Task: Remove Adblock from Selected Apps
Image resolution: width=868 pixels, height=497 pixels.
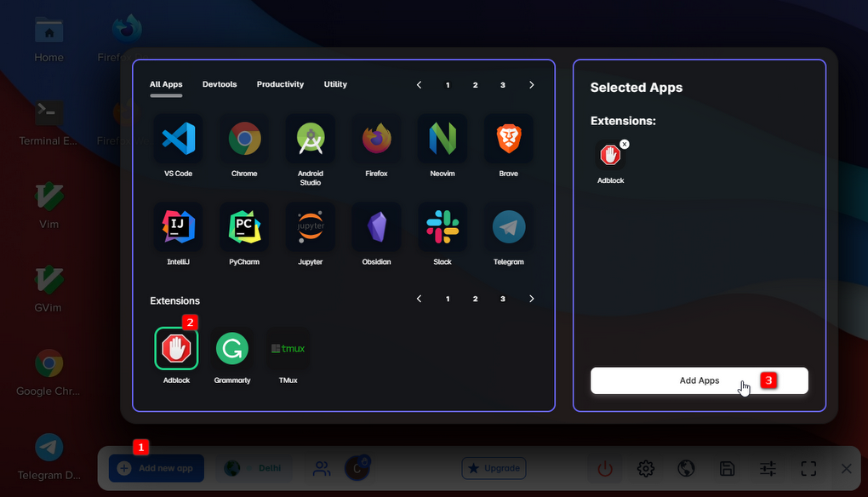Action: point(625,144)
